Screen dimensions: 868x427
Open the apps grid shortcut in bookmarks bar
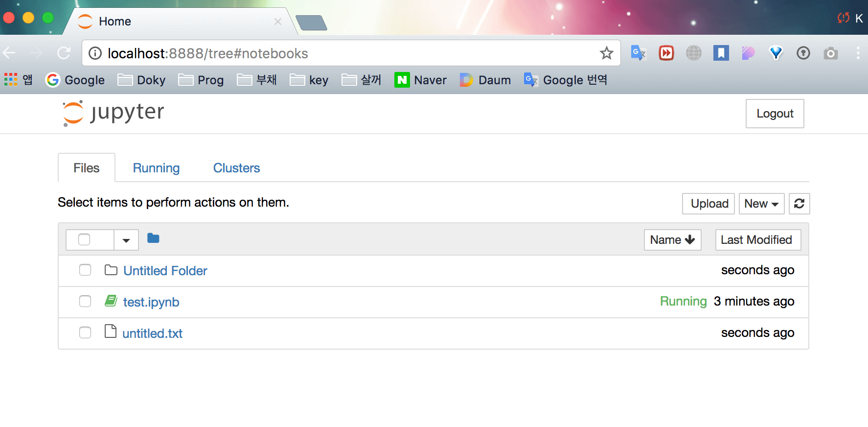tap(18, 79)
